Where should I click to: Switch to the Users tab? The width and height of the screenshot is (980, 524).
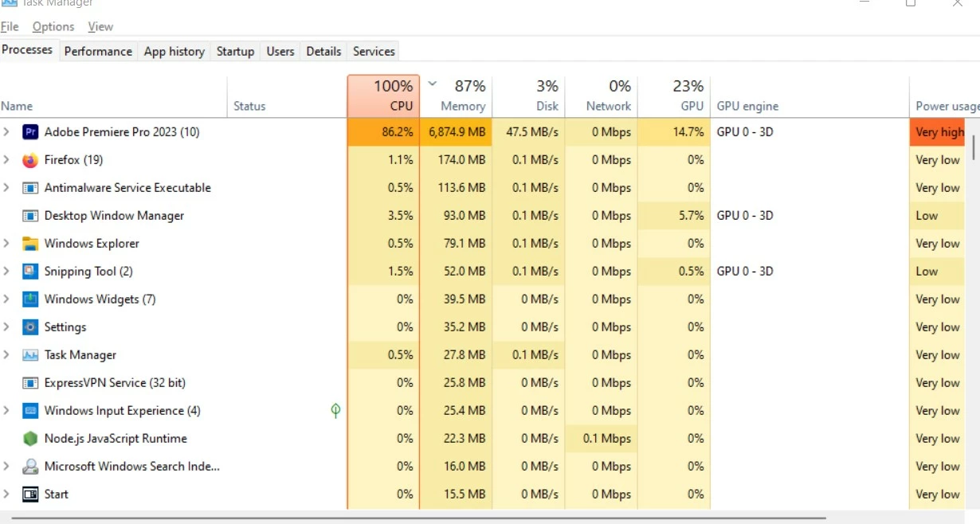click(x=280, y=51)
